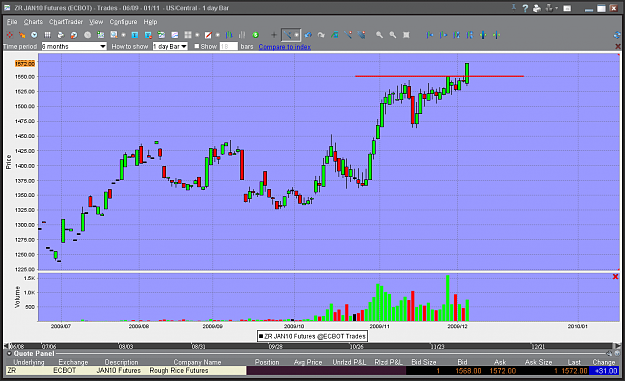Open the Configure menu

click(123, 22)
